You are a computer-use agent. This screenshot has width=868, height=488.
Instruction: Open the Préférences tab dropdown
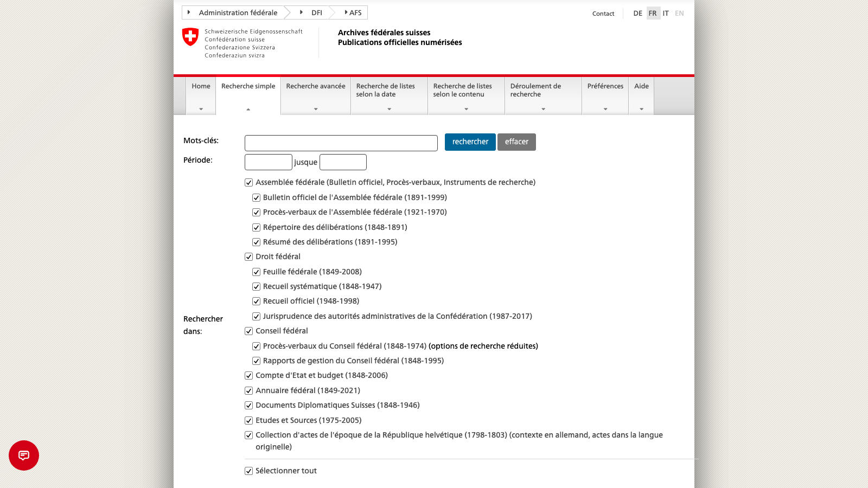605,108
